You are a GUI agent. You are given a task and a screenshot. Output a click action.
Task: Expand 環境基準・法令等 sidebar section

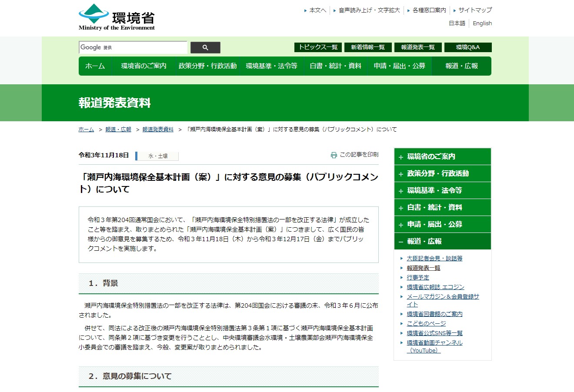442,190
